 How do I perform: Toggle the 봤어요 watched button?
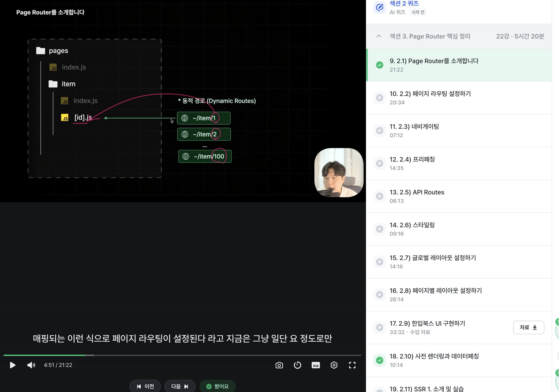pyautogui.click(x=217, y=386)
